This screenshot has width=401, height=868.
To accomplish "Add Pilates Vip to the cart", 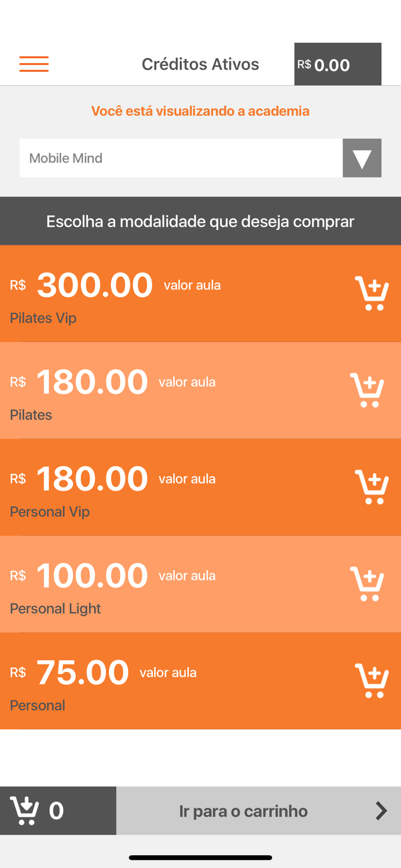I will 374,294.
